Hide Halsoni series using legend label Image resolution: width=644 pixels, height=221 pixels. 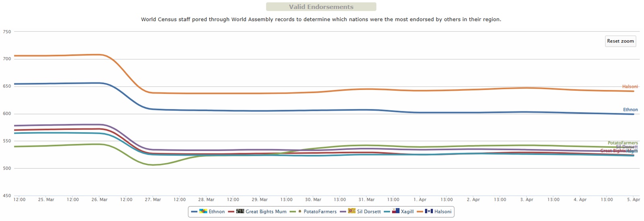[x=443, y=212]
